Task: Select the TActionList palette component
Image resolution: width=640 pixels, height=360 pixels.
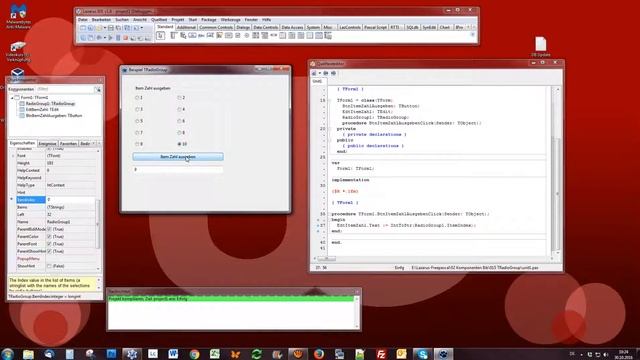Action: (328, 36)
